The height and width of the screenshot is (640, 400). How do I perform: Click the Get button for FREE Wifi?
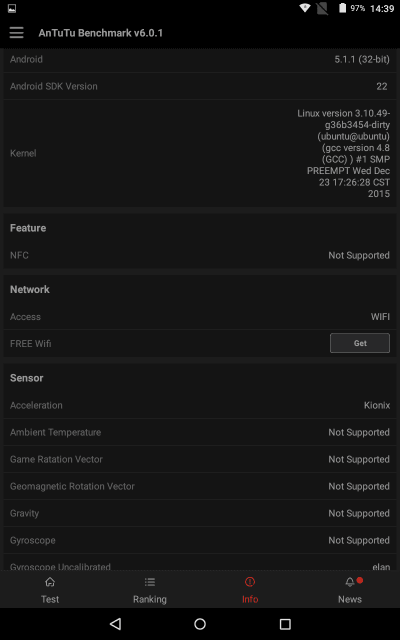coord(360,343)
